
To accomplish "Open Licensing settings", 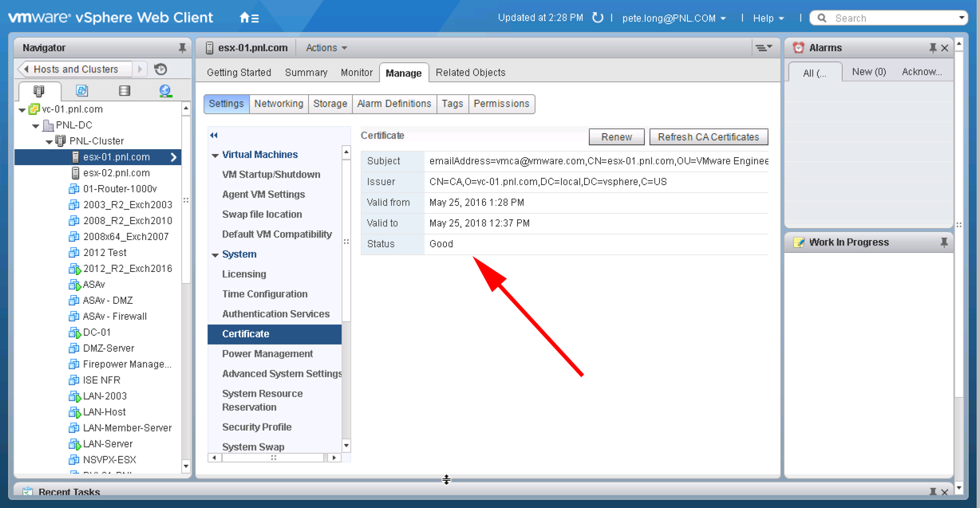I will click(244, 274).
